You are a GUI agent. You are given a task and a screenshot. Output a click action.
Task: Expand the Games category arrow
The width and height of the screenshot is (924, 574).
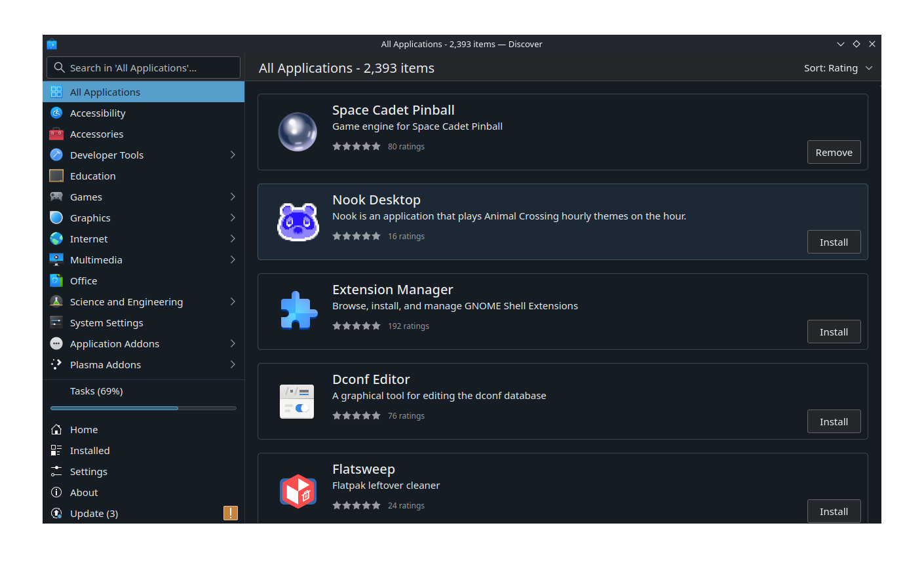coord(233,197)
